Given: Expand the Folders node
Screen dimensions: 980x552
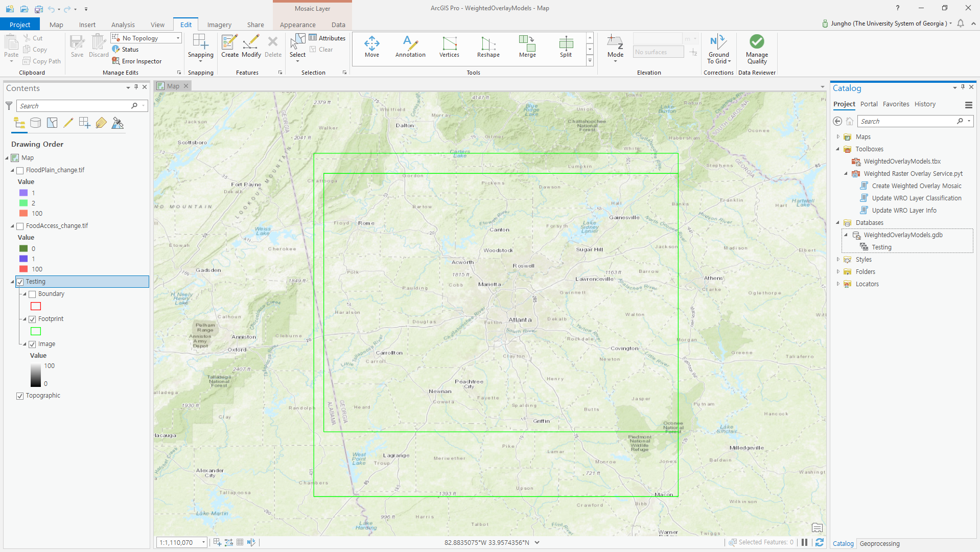Looking at the screenshot, I should click(x=838, y=272).
